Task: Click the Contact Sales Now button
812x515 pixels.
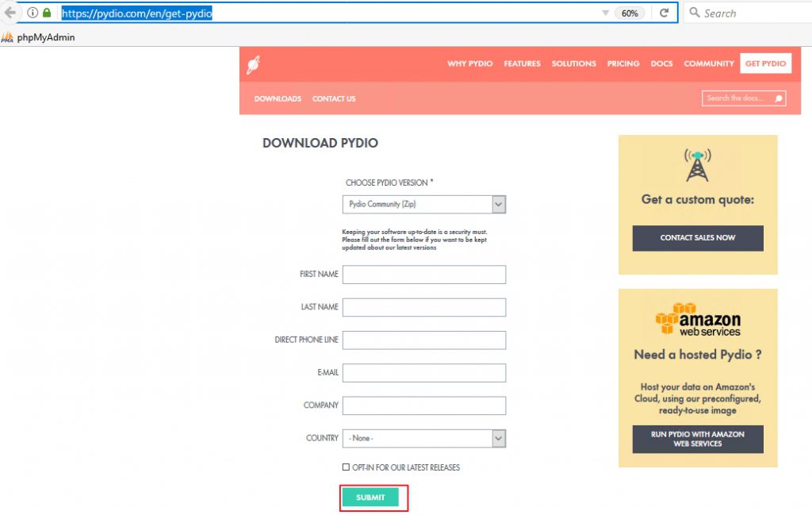Action: 698,238
